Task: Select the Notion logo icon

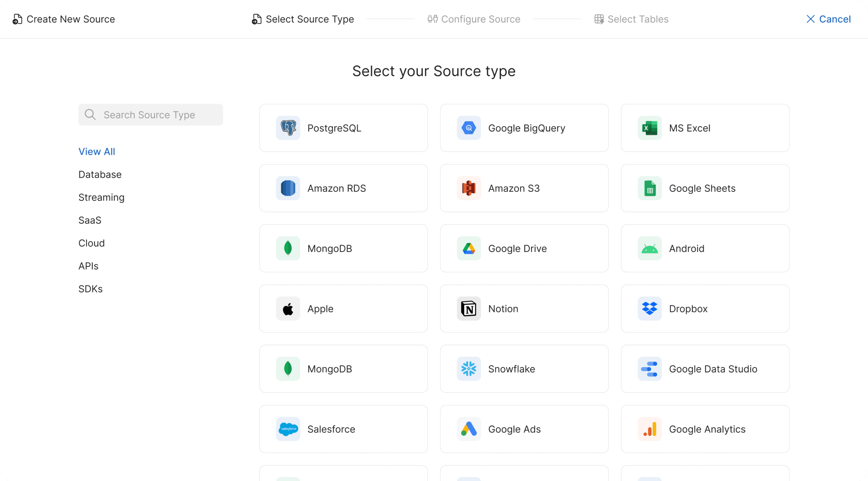Action: [469, 309]
